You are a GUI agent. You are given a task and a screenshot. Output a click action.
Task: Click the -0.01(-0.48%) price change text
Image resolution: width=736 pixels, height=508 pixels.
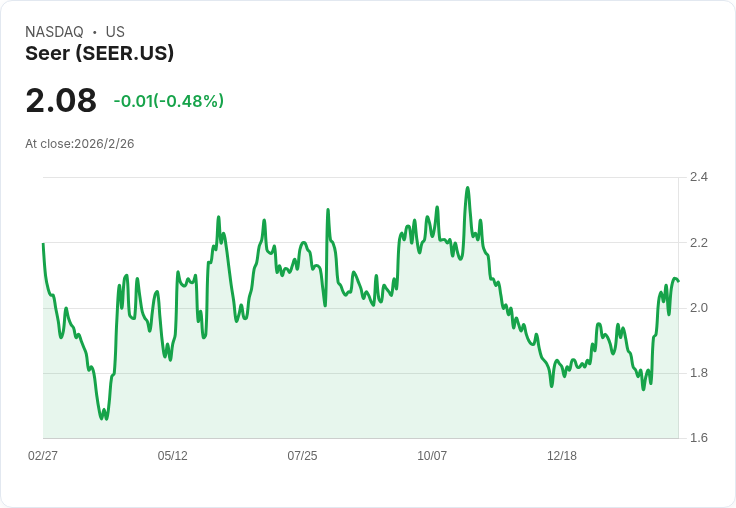[169, 101]
